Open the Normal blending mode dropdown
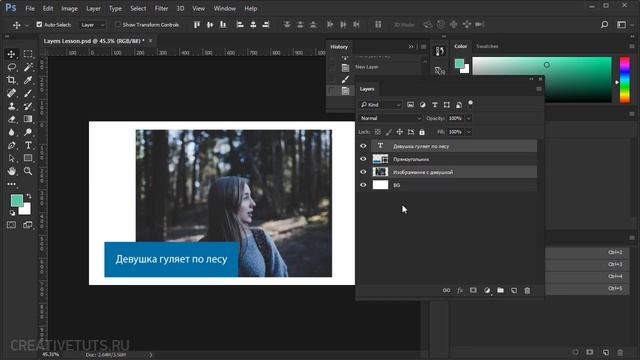Viewport: 640px width, 360px height. pos(390,118)
